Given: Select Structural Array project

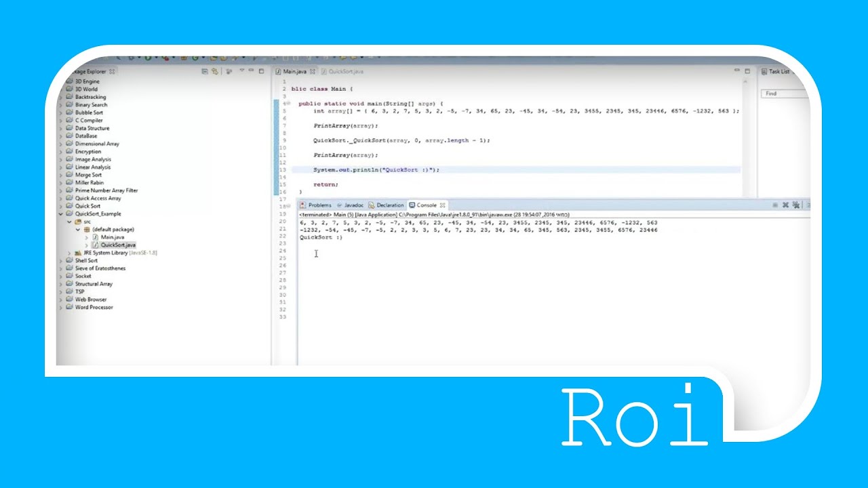Looking at the screenshot, I should point(94,284).
